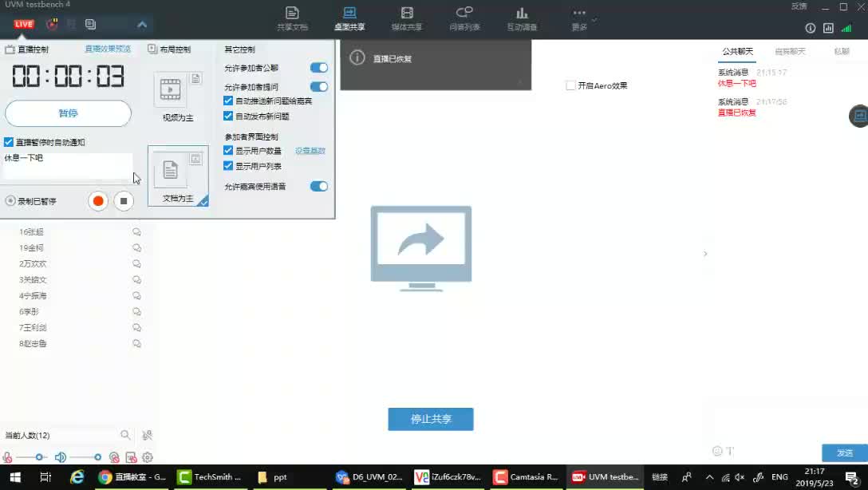Image resolution: width=868 pixels, height=490 pixels.
Task: Select the 录制已暂停 recording status radio
Action: (10, 201)
